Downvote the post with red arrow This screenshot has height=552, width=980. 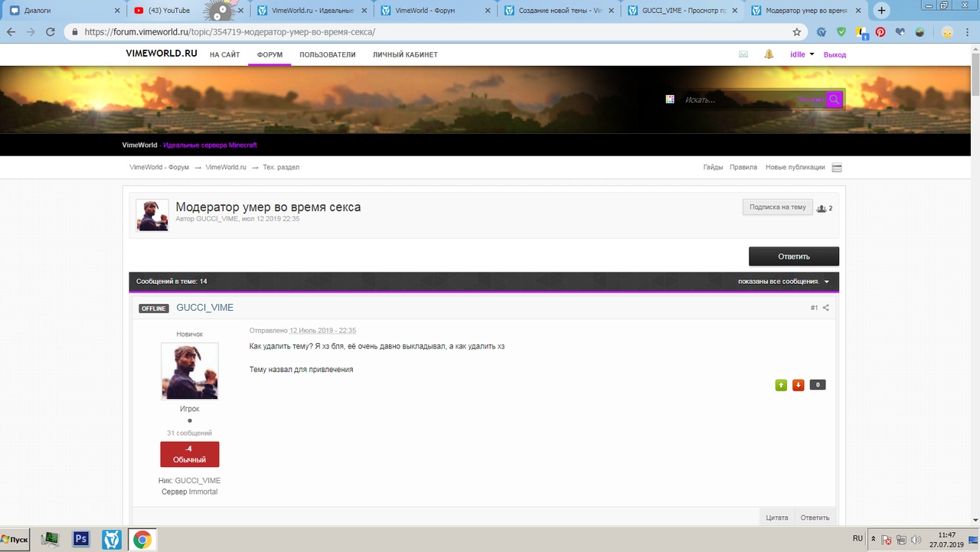pos(799,385)
